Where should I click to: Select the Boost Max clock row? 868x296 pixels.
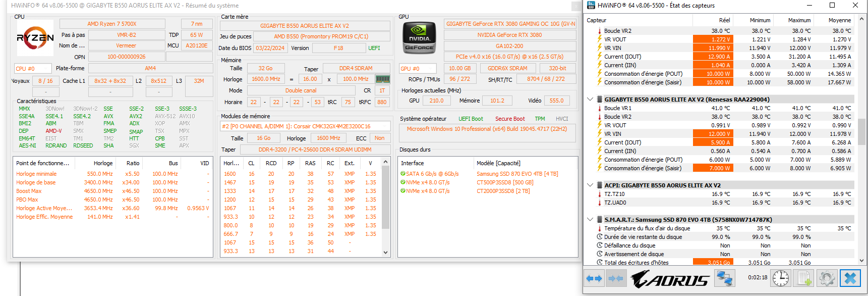[x=113, y=191]
